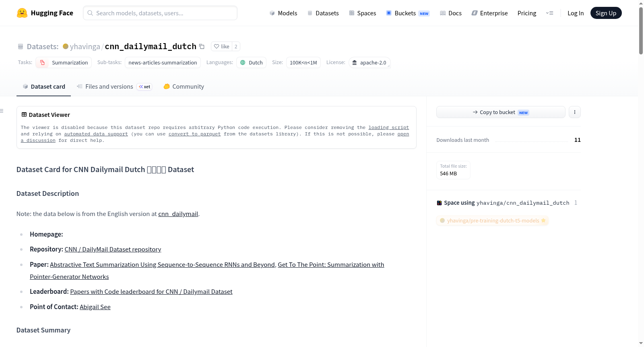Open Spaces in top navigation
Screen dimensions: 644x347
pyautogui.click(x=362, y=13)
